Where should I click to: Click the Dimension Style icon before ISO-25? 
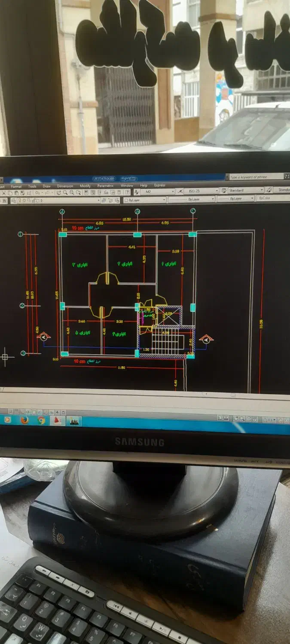pyautogui.click(x=180, y=191)
